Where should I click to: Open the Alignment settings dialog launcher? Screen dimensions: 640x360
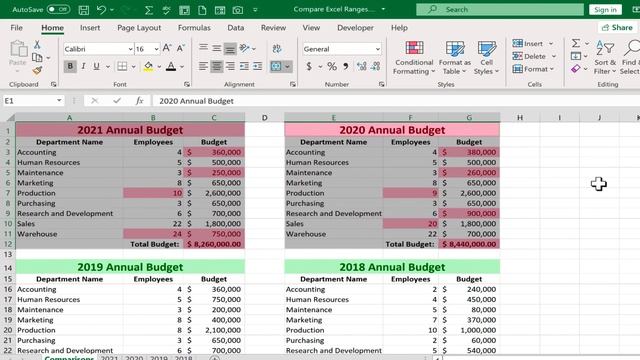293,84
